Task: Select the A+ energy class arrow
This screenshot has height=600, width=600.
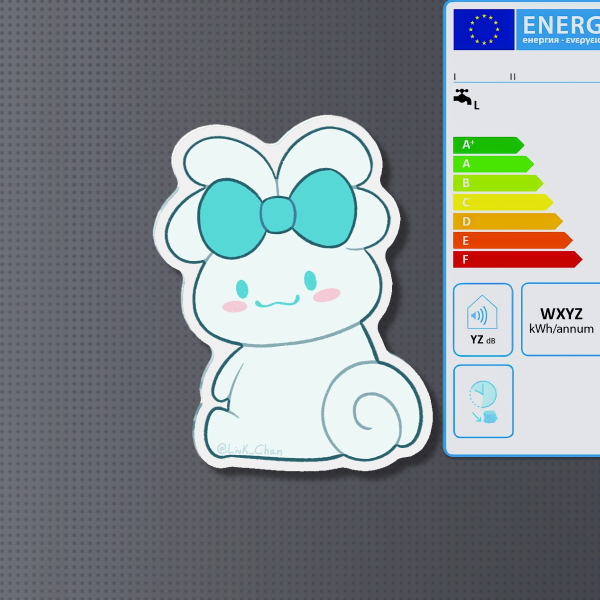Action: (488, 145)
